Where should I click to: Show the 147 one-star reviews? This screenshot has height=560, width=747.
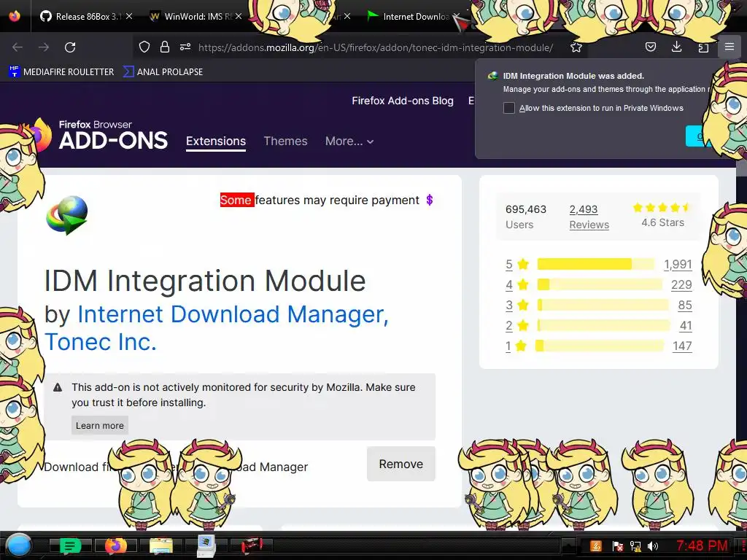tap(682, 346)
